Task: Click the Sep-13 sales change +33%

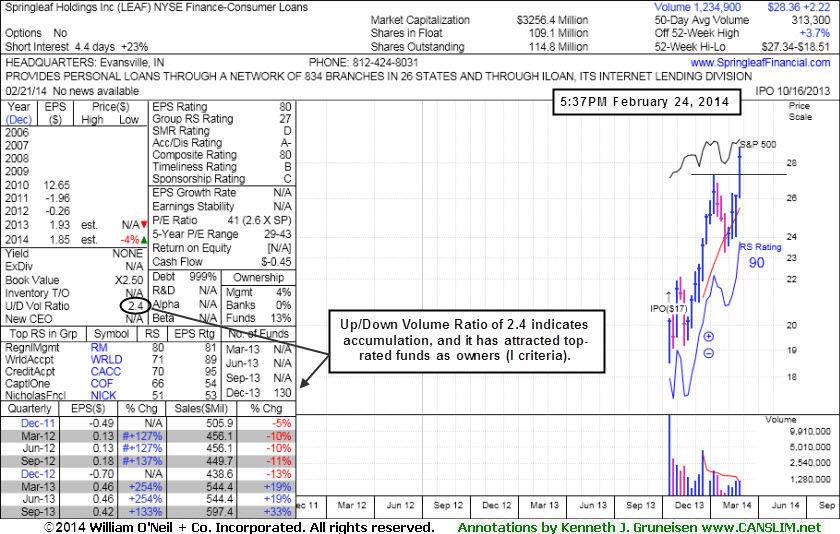Action: coord(278,512)
